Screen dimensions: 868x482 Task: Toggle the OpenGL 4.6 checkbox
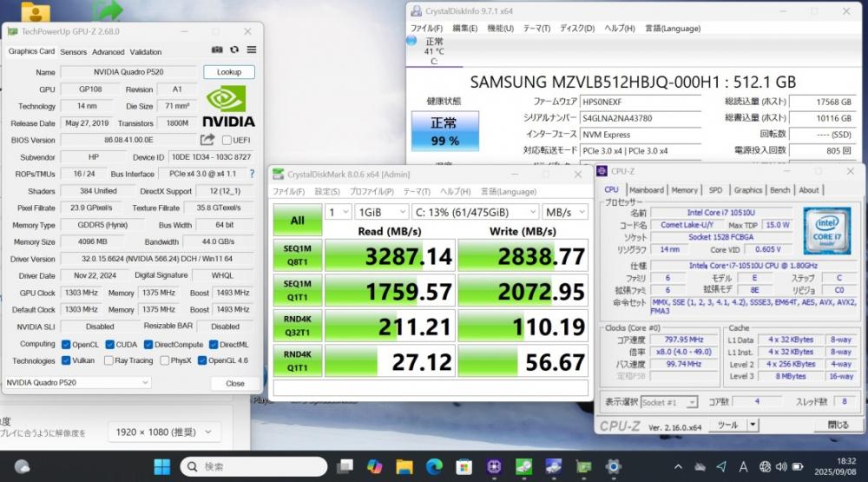tap(202, 360)
